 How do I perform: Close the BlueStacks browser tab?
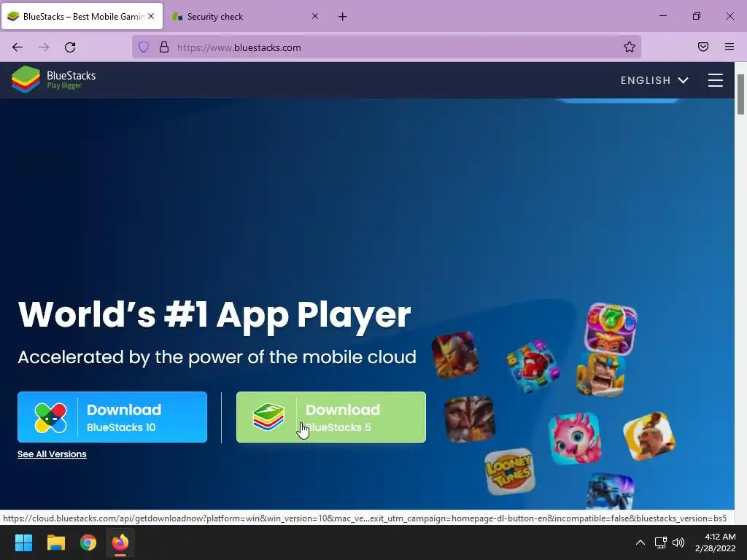[151, 16]
